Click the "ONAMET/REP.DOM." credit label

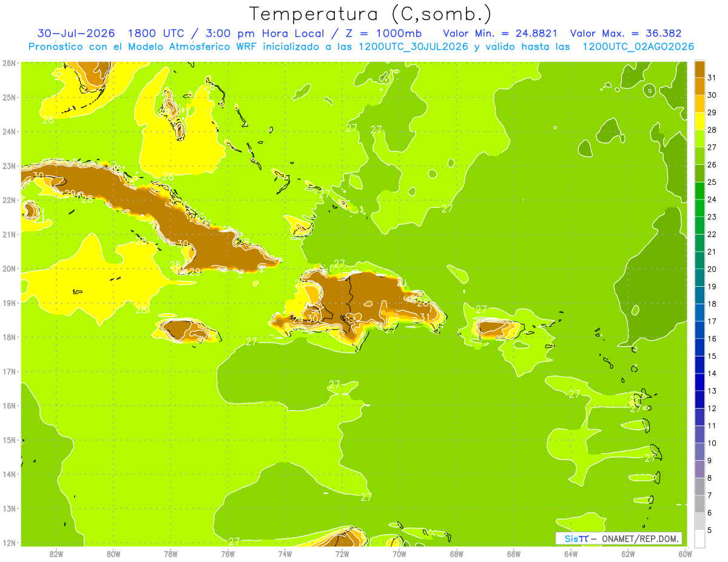click(x=640, y=538)
